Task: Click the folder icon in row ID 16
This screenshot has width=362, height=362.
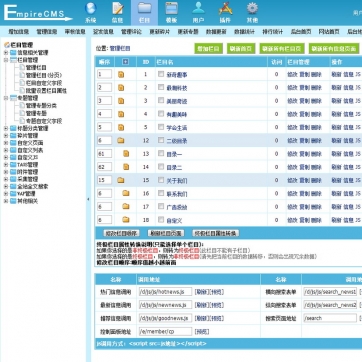Action: [126, 193]
